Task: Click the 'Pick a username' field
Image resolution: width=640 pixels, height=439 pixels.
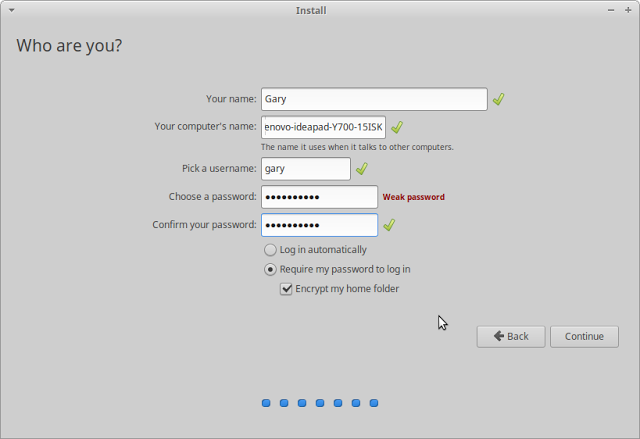Action: pyautogui.click(x=306, y=169)
